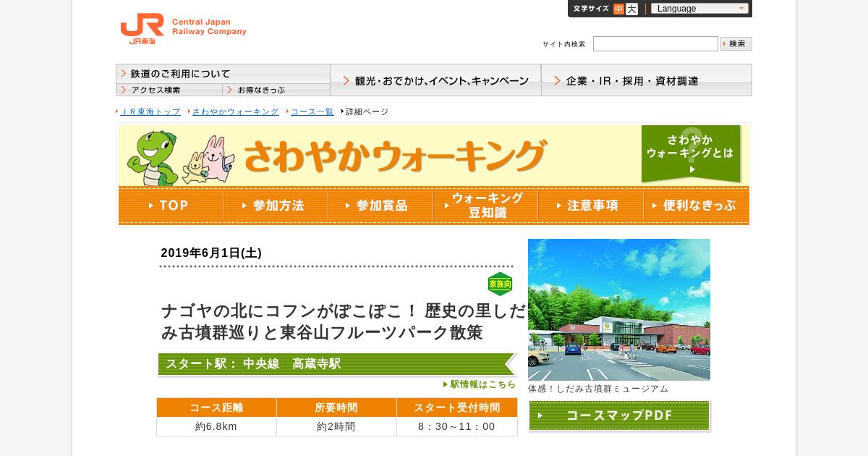Screen dimensions: 868x456
Task: Click the 所要時間 table header
Action: [x=336, y=408]
